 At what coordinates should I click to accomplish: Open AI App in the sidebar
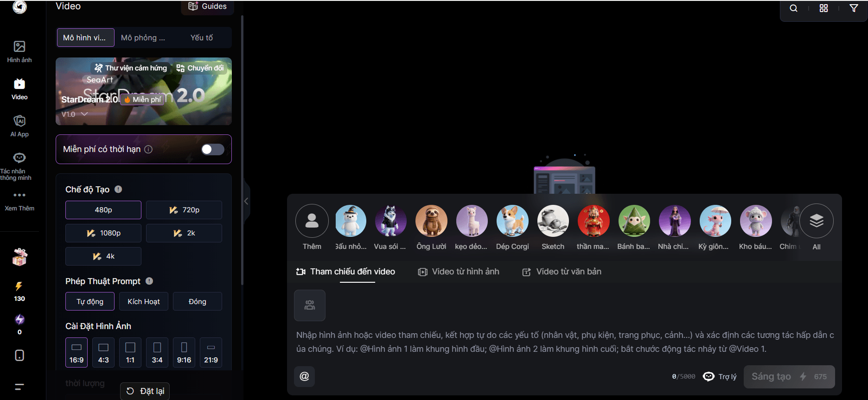click(x=19, y=126)
